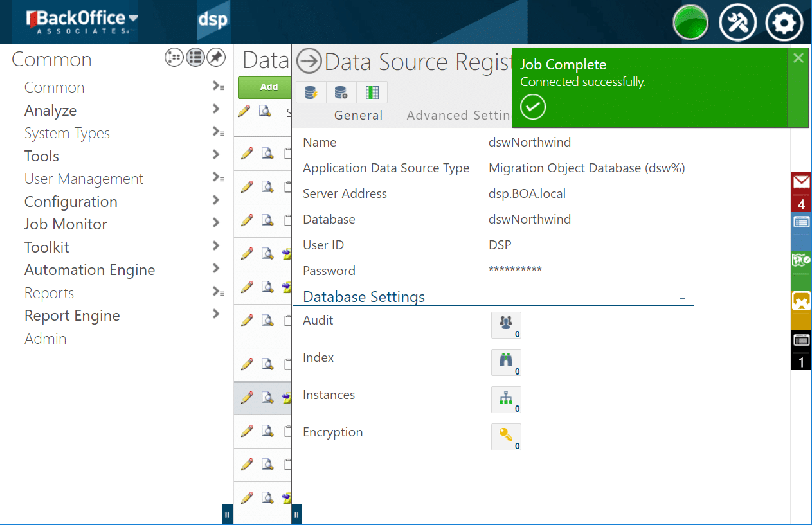812x525 pixels.
Task: Open the BackOffice Associates logo dropdown
Action: click(x=132, y=19)
